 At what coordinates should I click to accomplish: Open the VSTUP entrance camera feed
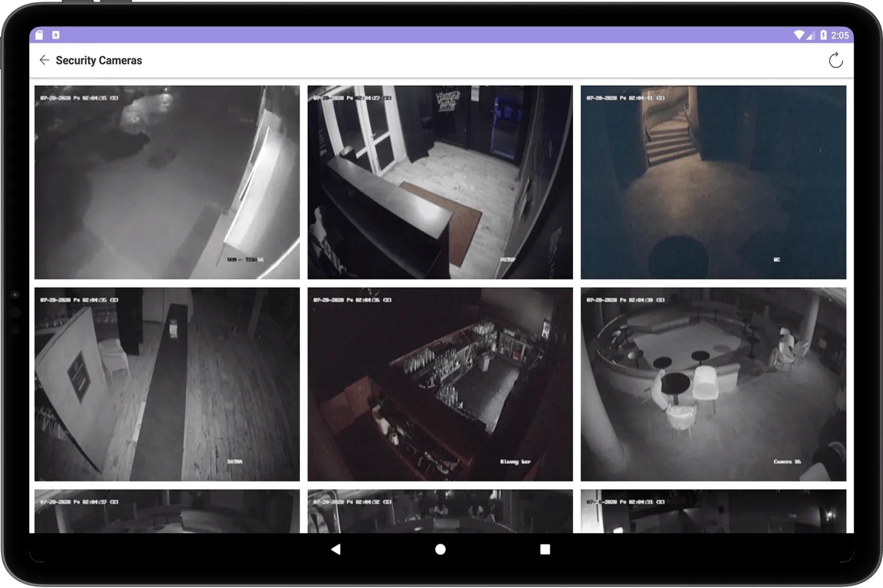tap(440, 182)
